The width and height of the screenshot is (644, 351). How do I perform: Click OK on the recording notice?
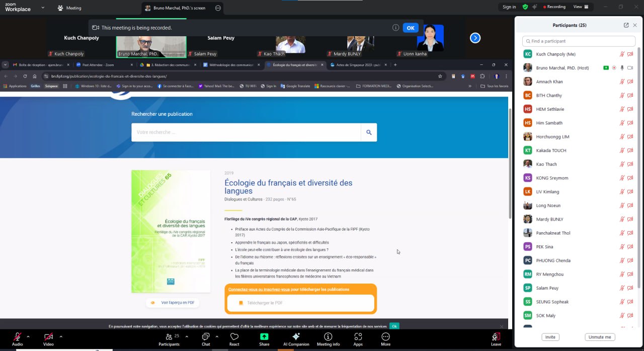pyautogui.click(x=411, y=28)
